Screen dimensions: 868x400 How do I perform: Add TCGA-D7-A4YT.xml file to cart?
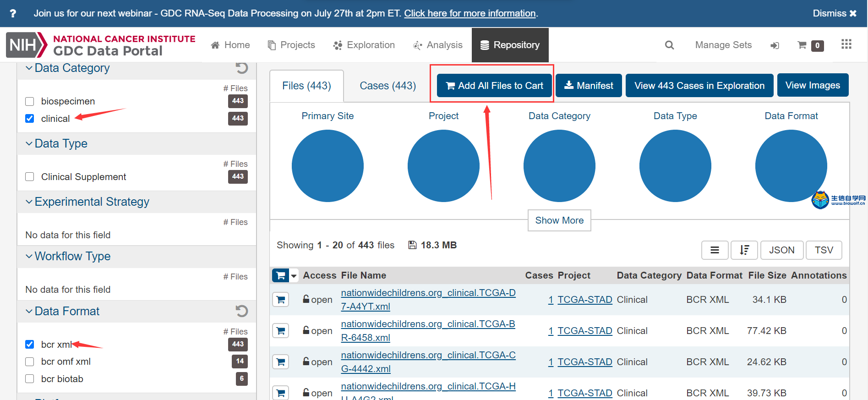pos(281,300)
